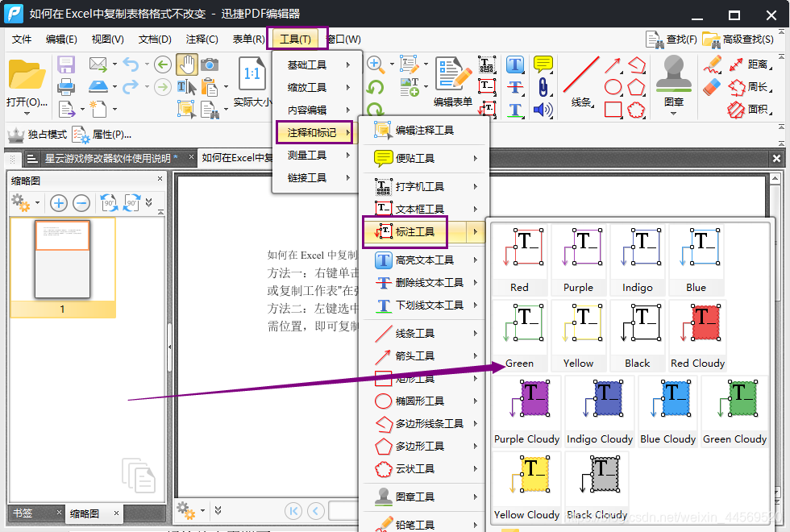Click the Attach File paperclip icon
This screenshot has height=532, width=790.
point(543,87)
